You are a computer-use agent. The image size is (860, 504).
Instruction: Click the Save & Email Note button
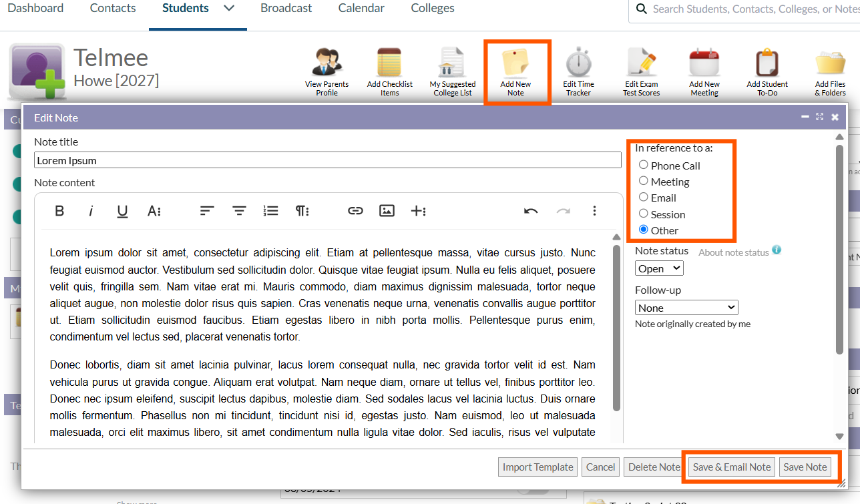pos(732,467)
